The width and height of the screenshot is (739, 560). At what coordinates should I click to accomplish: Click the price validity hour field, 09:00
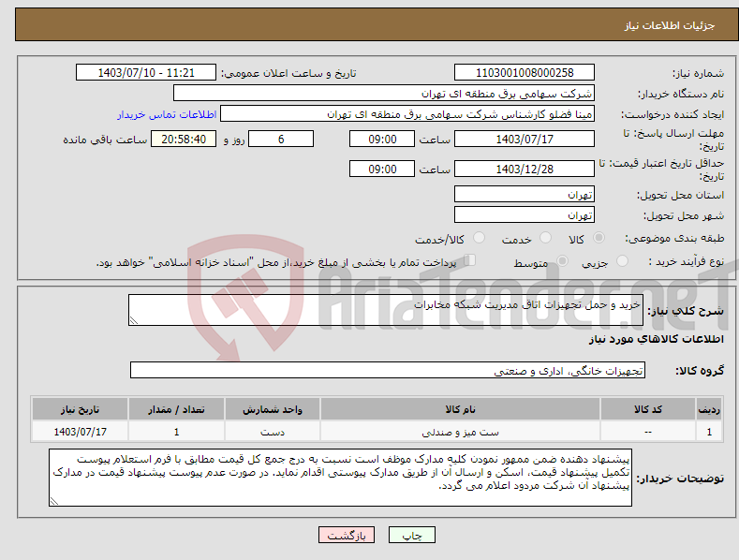click(x=382, y=169)
